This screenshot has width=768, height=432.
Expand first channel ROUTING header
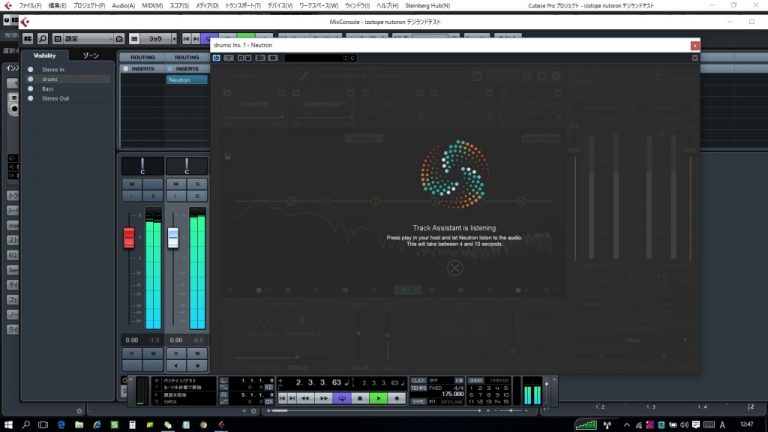[143, 57]
